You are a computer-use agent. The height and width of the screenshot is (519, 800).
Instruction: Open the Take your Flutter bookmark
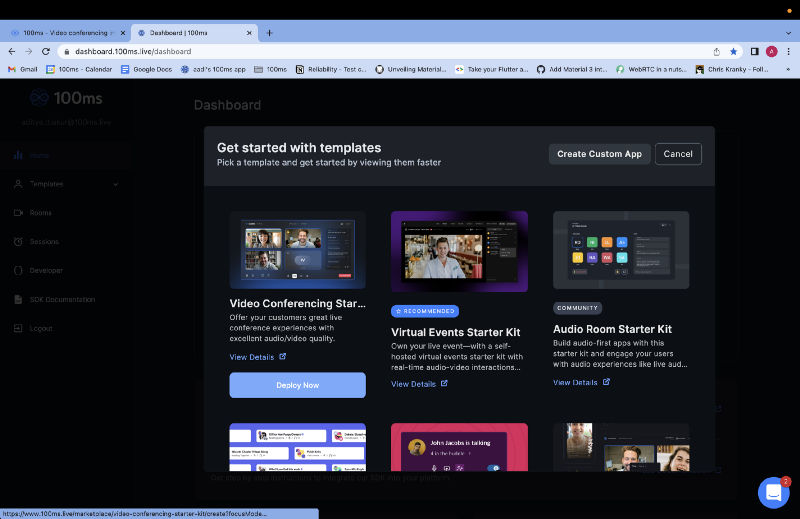[x=492, y=69]
